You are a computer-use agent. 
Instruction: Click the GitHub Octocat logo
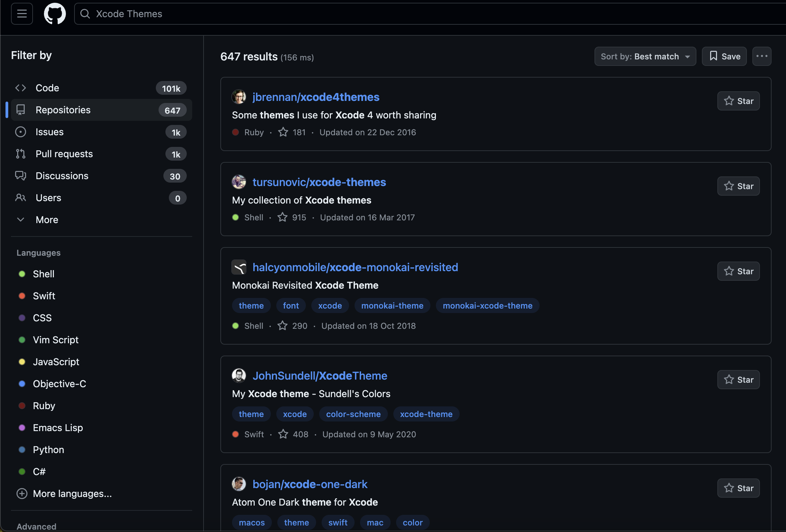(x=55, y=14)
